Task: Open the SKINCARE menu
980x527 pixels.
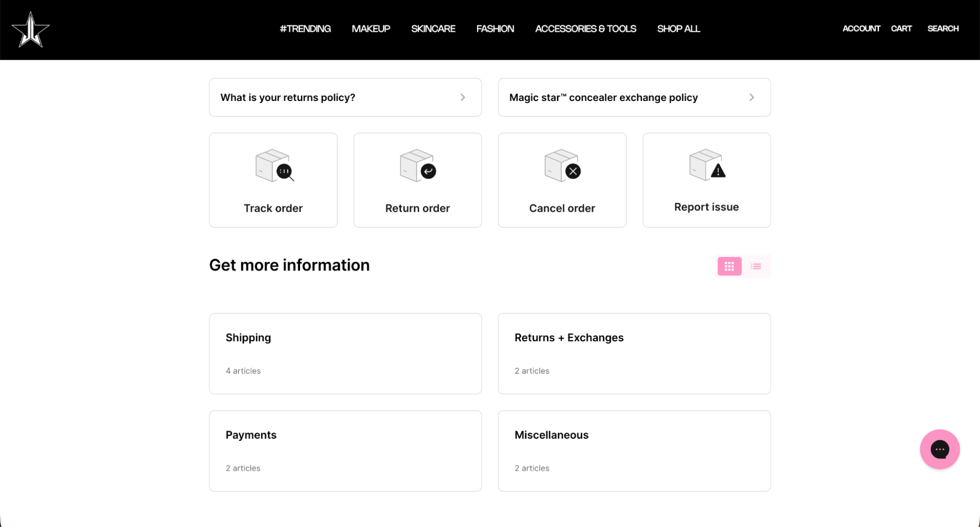Action: 433,28
